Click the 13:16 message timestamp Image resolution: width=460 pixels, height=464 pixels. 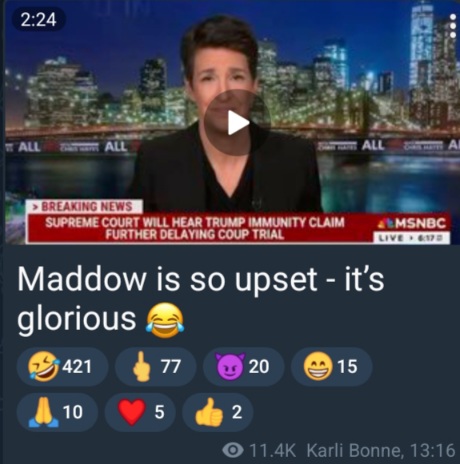[433, 450]
